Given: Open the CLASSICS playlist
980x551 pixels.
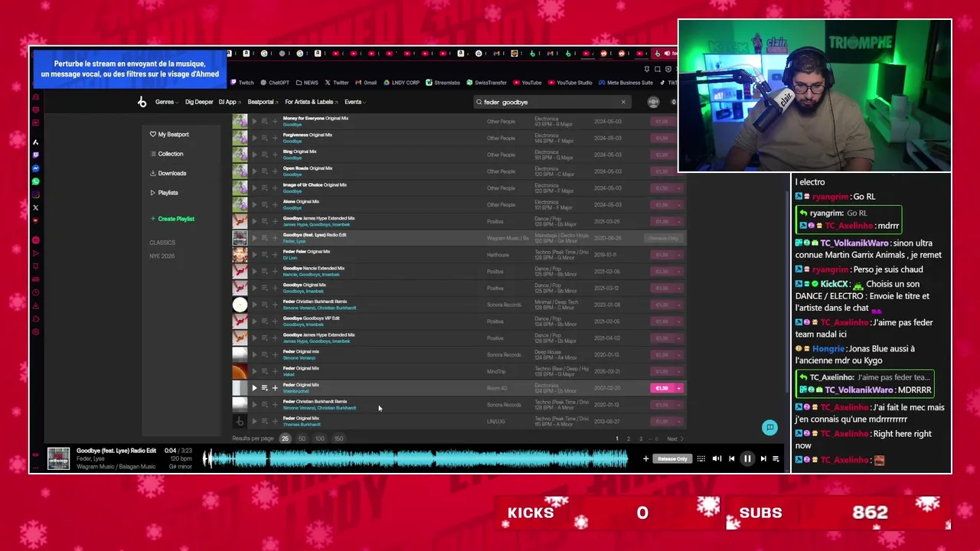Looking at the screenshot, I should pyautogui.click(x=162, y=243).
